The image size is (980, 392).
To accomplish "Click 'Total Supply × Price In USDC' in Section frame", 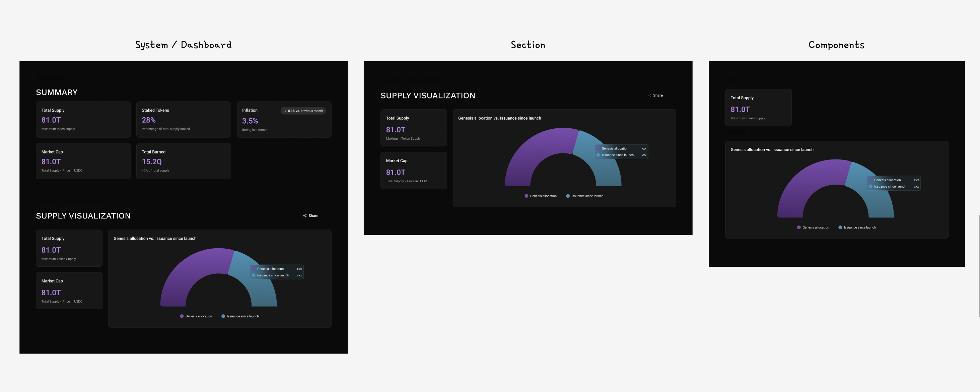I will [x=406, y=181].
